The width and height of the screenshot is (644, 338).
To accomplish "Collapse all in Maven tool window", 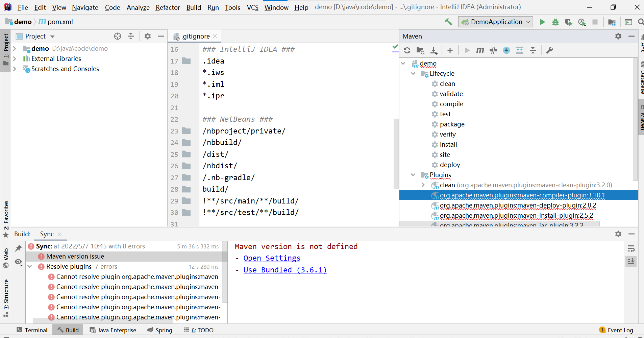I will click(x=533, y=50).
